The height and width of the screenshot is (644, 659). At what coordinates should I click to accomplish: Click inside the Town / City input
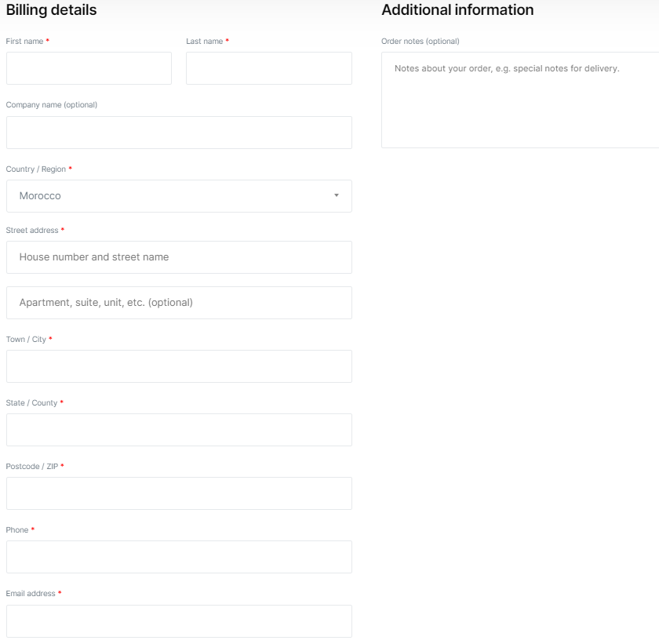coord(179,366)
